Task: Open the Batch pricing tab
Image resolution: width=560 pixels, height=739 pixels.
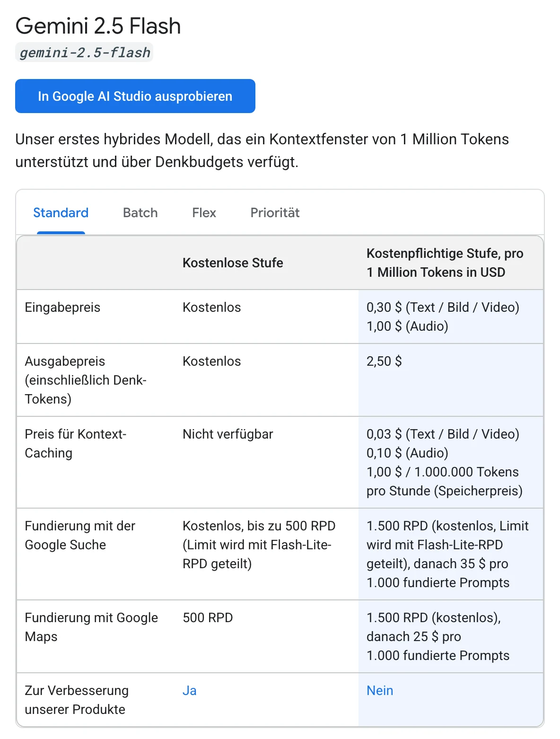Action: (140, 213)
